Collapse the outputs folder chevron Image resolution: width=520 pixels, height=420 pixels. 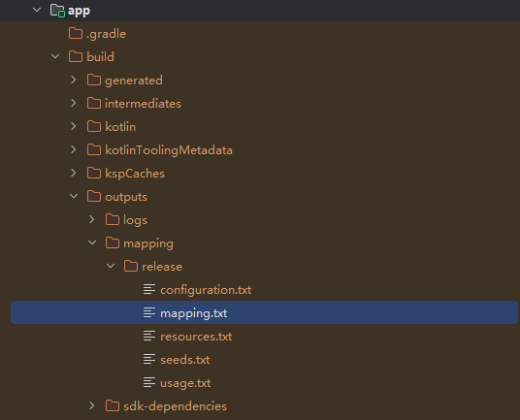74,197
